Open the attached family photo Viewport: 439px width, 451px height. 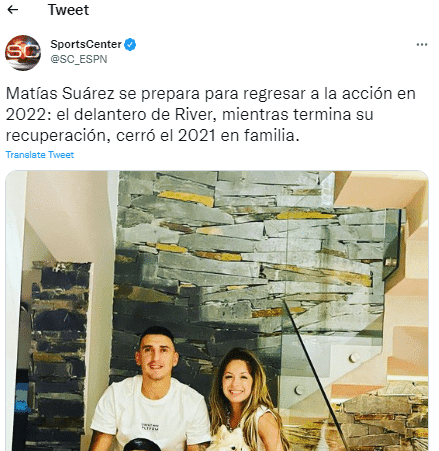[217, 311]
